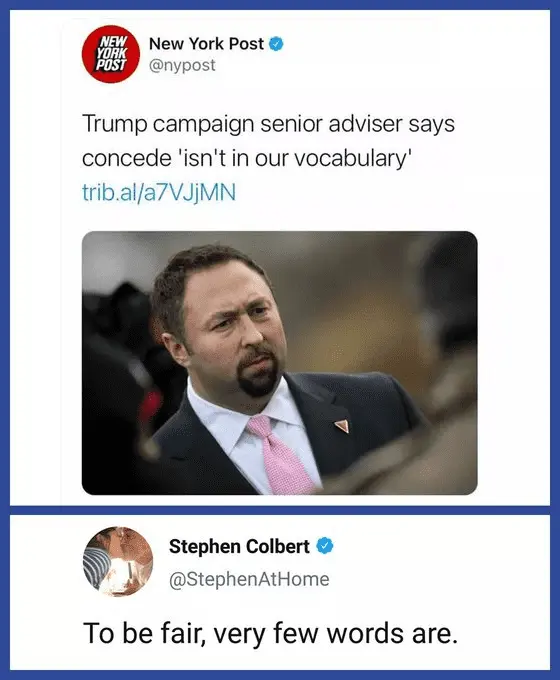This screenshot has height=680, width=560.
Task: Click the blue verified badge beside New York Post
Action: pos(277,44)
